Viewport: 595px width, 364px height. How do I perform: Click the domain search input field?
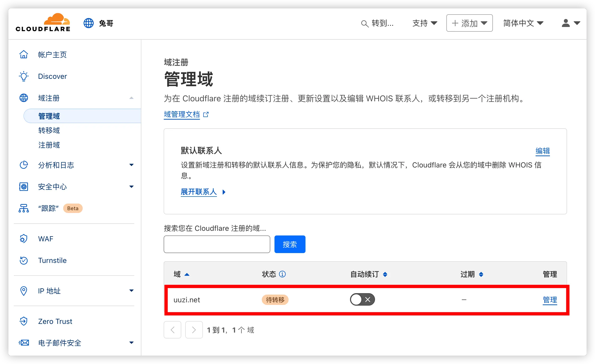click(217, 244)
